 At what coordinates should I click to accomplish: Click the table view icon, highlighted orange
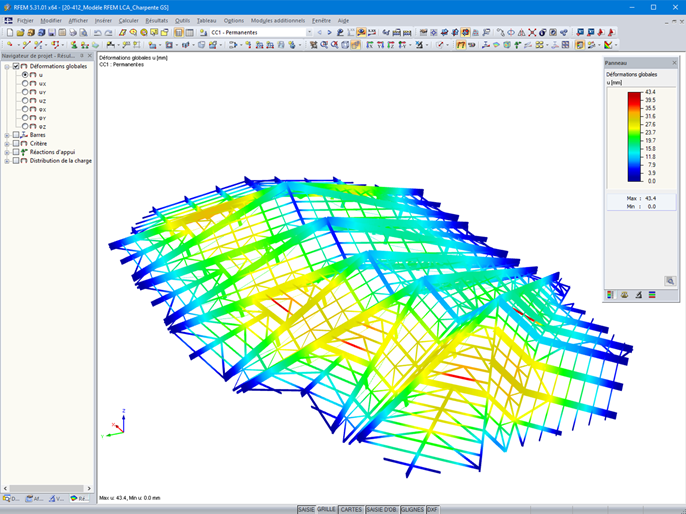[178, 32]
